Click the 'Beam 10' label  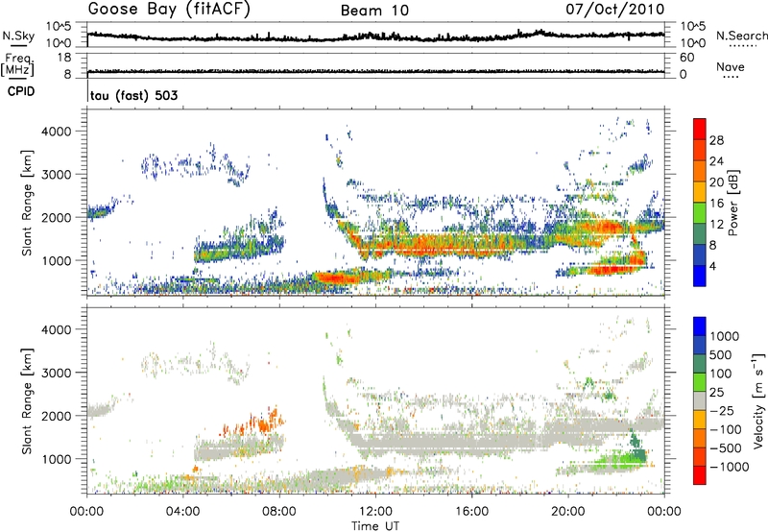[374, 11]
